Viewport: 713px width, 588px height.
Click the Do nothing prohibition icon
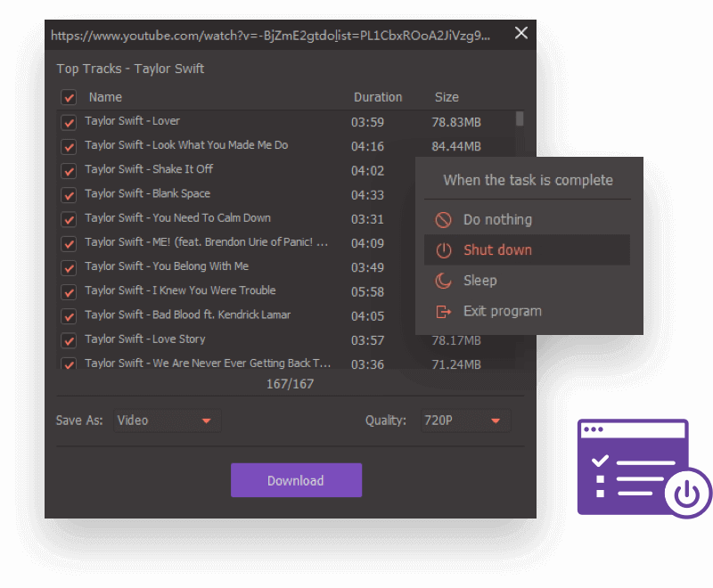tap(443, 220)
